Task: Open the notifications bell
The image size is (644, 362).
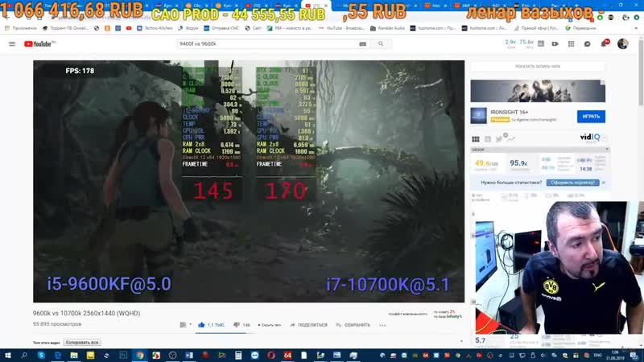Action: pos(604,44)
